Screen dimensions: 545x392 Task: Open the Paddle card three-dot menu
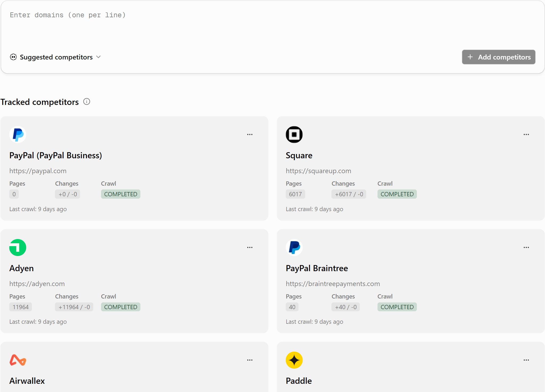(x=526, y=360)
